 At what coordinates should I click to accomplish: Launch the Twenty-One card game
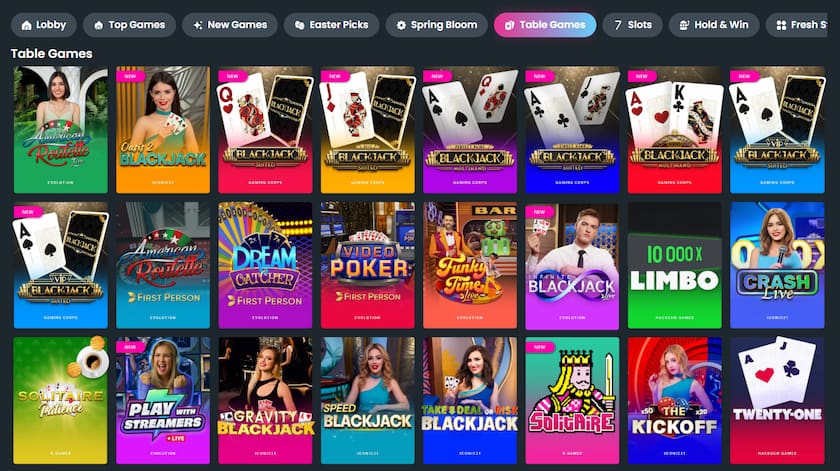[x=777, y=400]
